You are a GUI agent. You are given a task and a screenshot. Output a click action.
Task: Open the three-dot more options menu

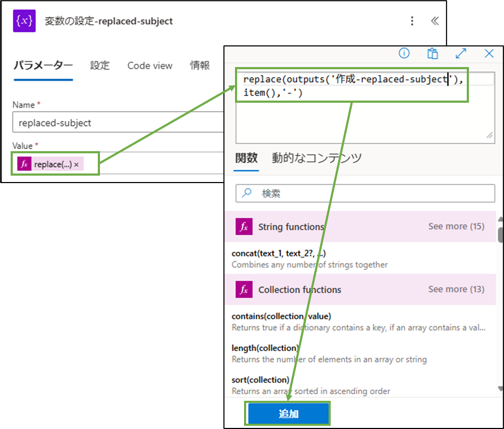pos(412,21)
